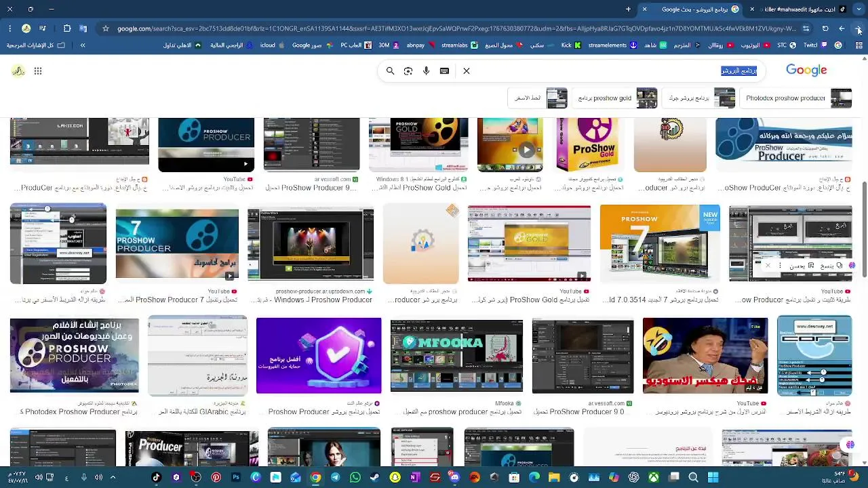Click the Google search magnifier icon
868x488 pixels.
click(390, 70)
